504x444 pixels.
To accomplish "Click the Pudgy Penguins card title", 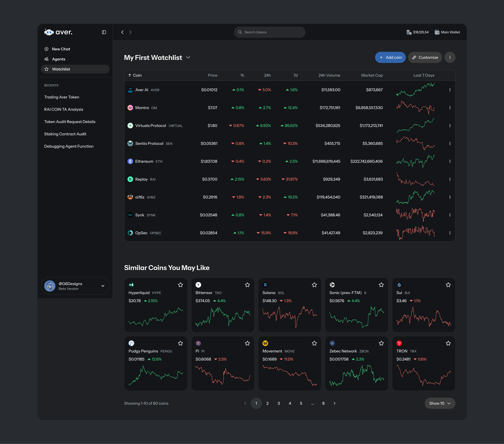I will (143, 351).
